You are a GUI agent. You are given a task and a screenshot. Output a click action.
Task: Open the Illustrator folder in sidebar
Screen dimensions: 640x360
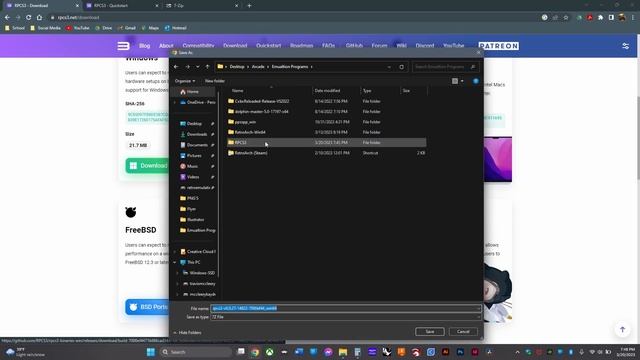pos(195,220)
